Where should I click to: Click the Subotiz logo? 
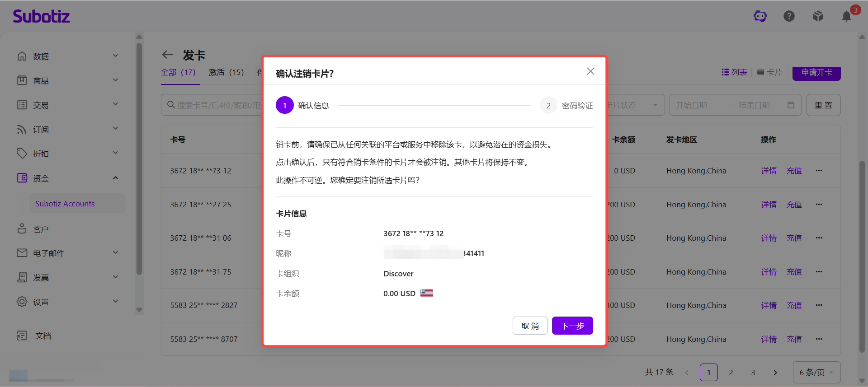(41, 16)
